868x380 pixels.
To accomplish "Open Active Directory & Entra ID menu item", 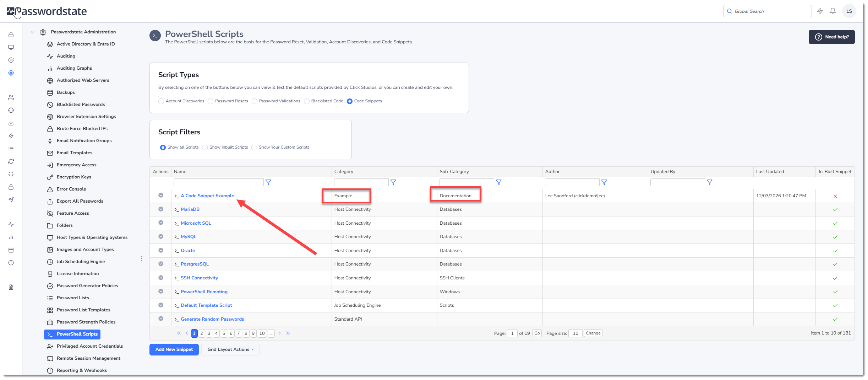I will 86,44.
